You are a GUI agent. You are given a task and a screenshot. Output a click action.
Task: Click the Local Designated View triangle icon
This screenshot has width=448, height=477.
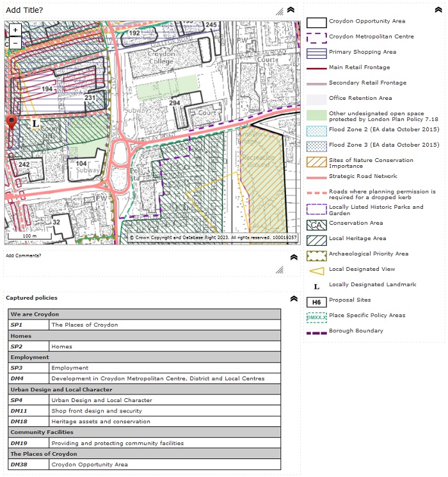(x=317, y=271)
